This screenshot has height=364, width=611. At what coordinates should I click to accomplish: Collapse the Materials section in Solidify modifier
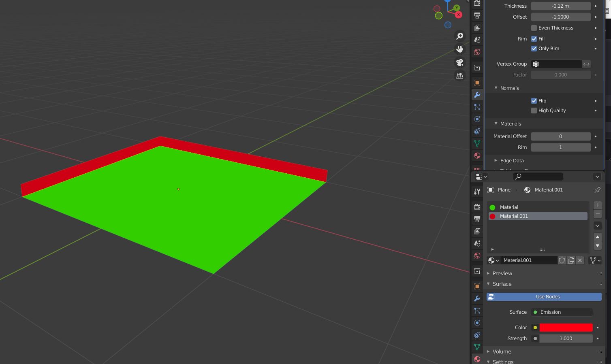[496, 123]
